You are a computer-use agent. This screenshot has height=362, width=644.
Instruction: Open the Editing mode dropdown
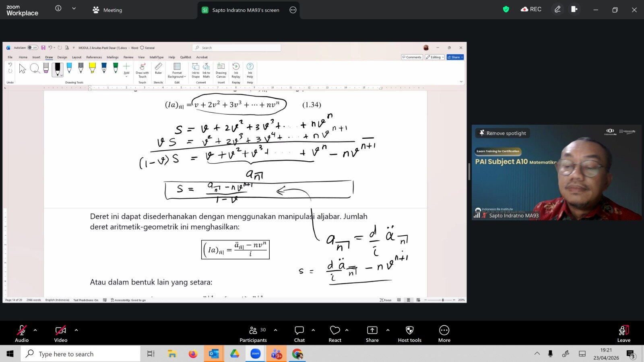coord(435,57)
